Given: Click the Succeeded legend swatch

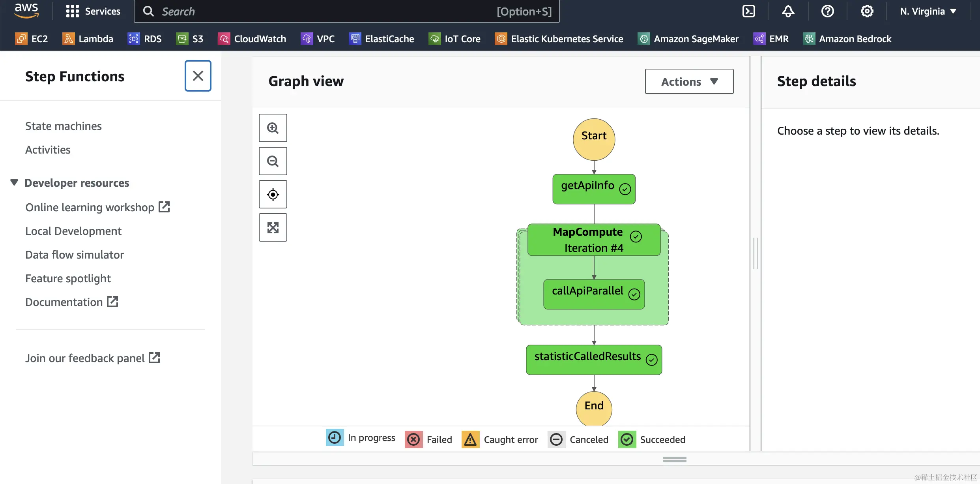Looking at the screenshot, I should pos(627,439).
